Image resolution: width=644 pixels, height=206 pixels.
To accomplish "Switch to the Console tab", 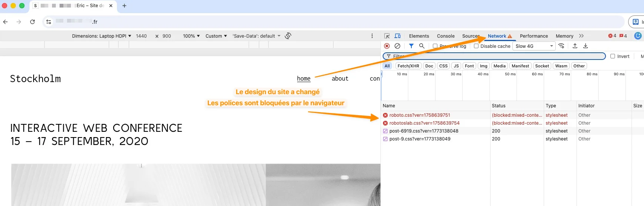I will pos(446,36).
